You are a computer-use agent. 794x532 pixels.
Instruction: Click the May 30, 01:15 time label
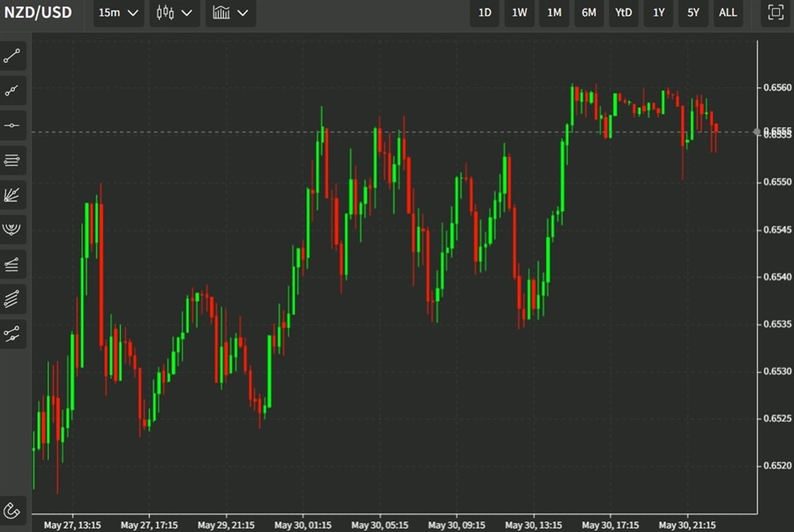pyautogui.click(x=303, y=525)
